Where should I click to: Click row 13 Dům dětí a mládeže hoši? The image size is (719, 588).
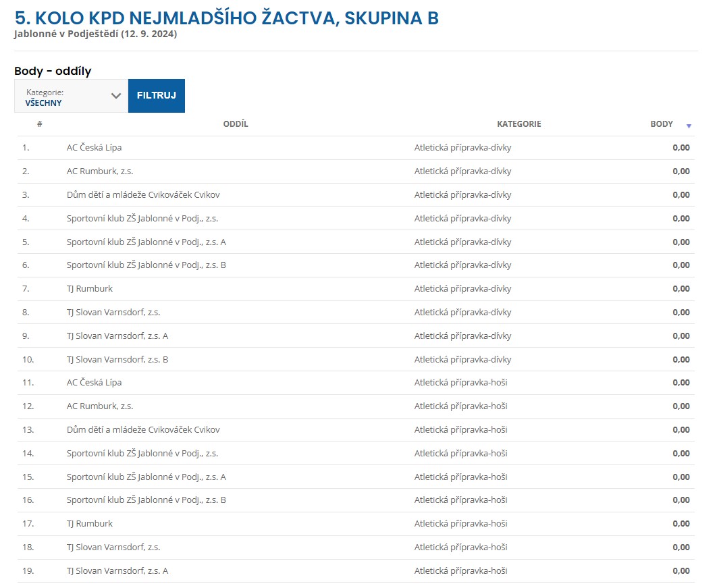[356, 430]
